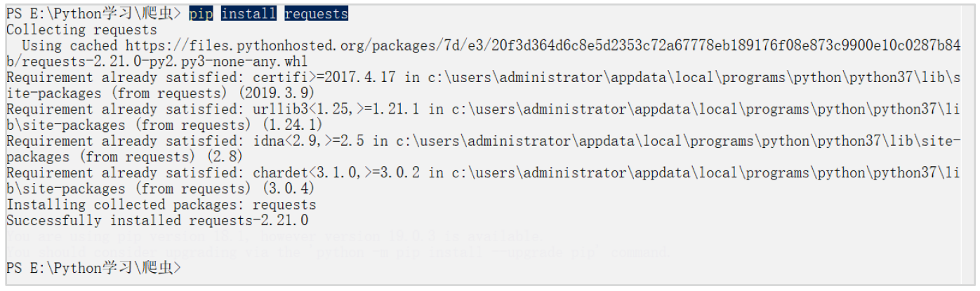Click the 'chardet<3.1.0,>=3.0.2' requirement text
Screen dimensions: 980x291
point(336,173)
